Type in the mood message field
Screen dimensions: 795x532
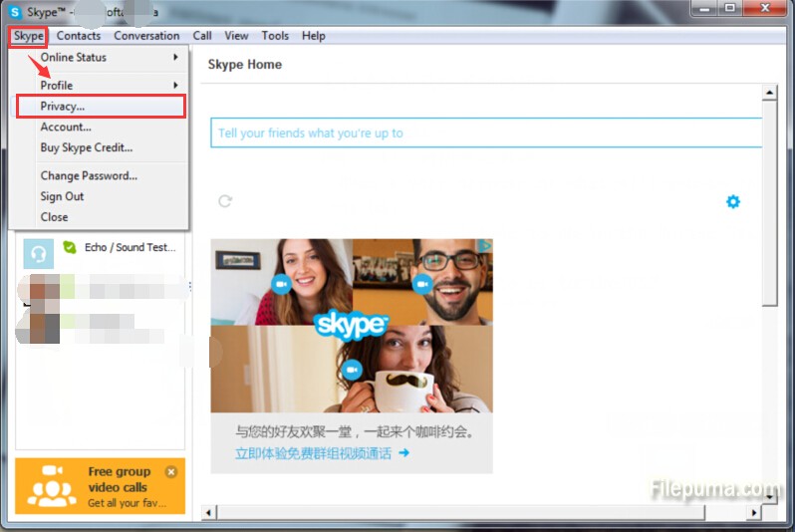point(483,133)
